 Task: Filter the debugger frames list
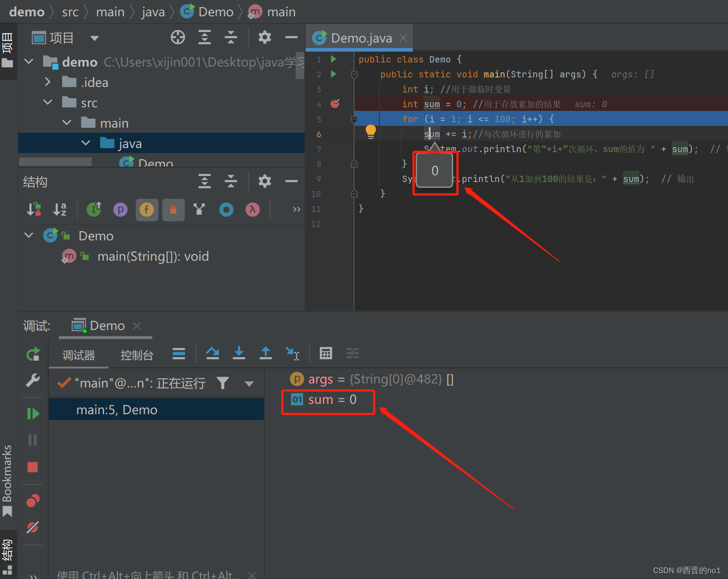pyautogui.click(x=223, y=383)
